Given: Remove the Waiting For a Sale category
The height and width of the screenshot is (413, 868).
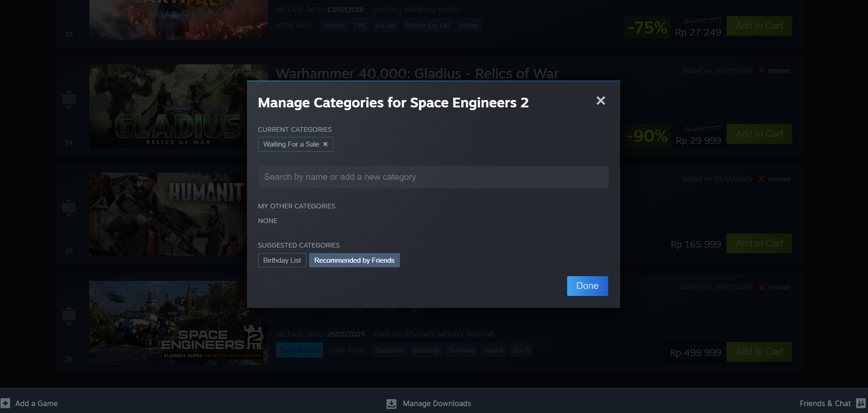Looking at the screenshot, I should [x=325, y=144].
